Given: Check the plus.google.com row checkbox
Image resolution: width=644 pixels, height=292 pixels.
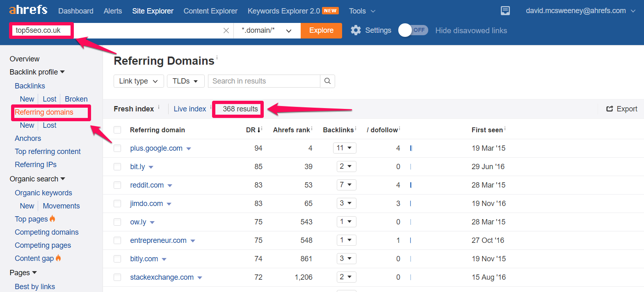Looking at the screenshot, I should [117, 148].
